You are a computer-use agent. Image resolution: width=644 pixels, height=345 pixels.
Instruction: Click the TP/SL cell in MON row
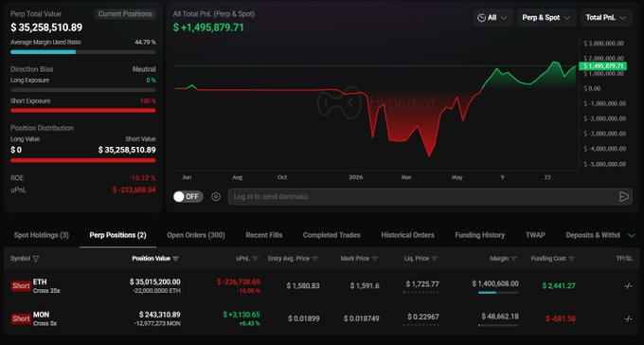(x=629, y=318)
